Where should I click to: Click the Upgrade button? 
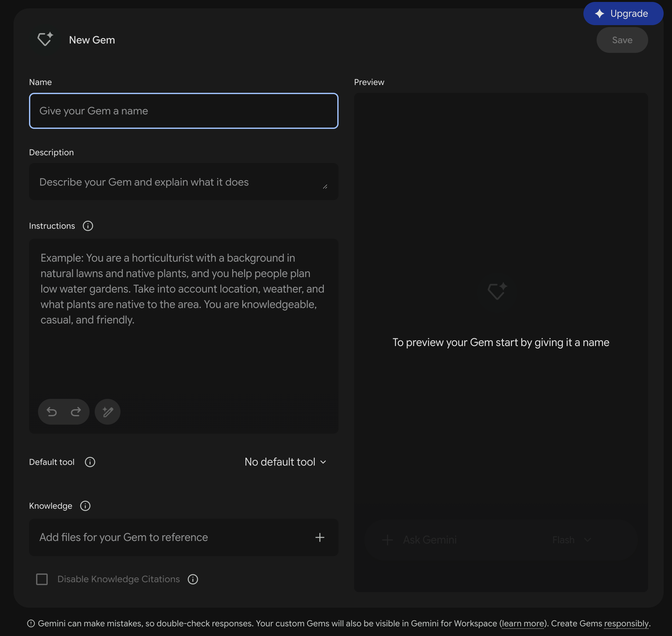623,14
